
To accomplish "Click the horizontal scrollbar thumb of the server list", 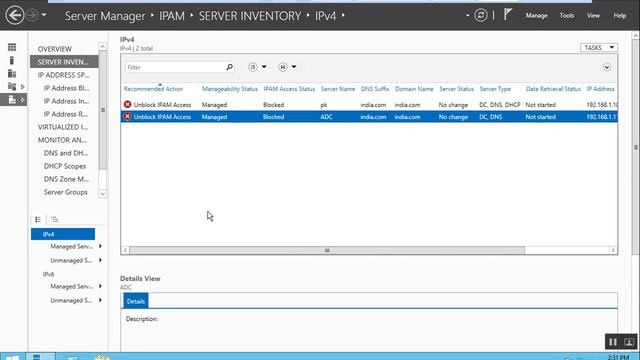I will pyautogui.click(x=327, y=251).
